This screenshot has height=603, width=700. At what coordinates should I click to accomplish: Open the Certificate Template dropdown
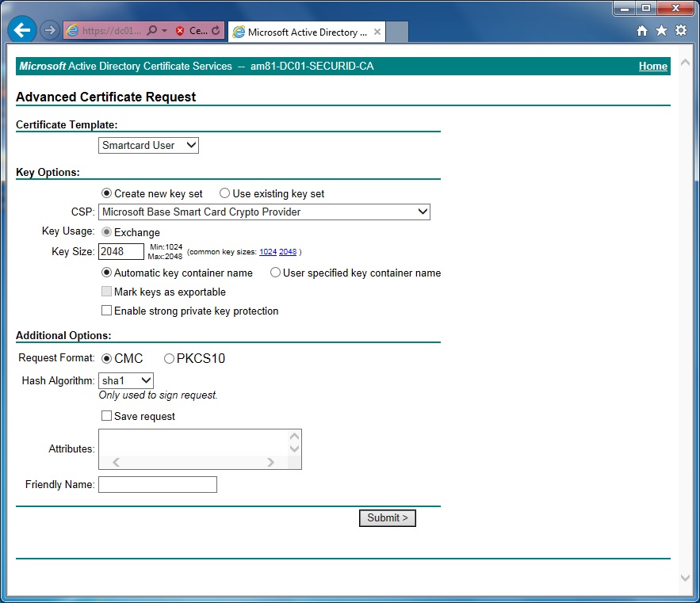(x=148, y=145)
